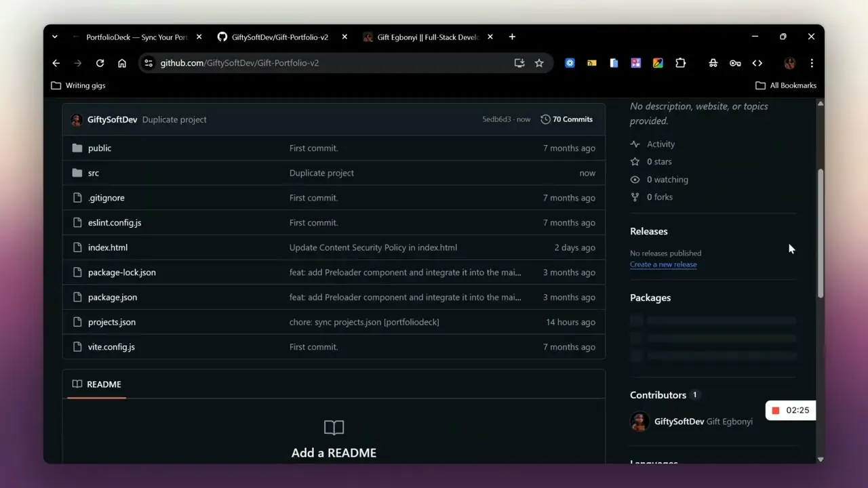Open the GiftySoftDev commit author link
The height and width of the screenshot is (488, 868).
(x=112, y=119)
